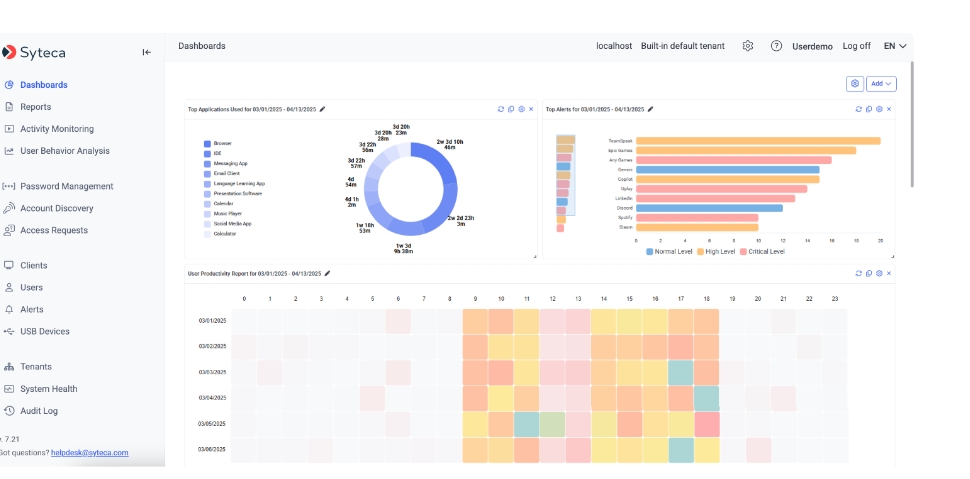Expand the Add dropdown button
Screen dimensions: 970x479
[x=882, y=84]
